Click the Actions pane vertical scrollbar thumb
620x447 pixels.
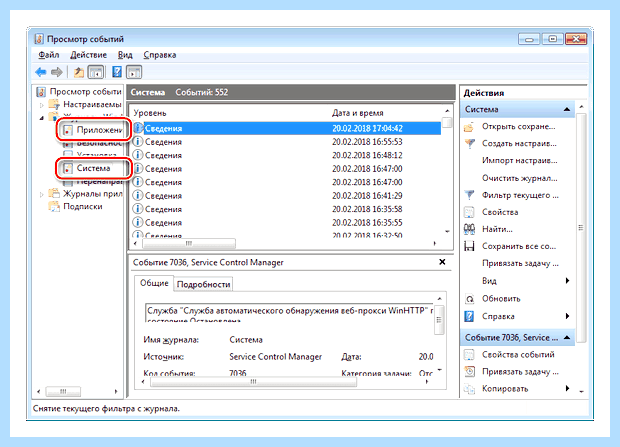[x=580, y=227]
